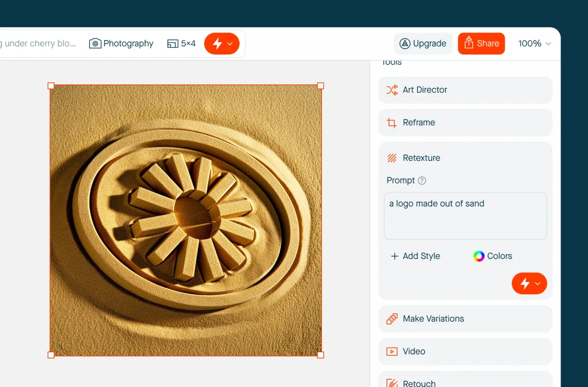
Task: Click the Retouch tool icon
Action: 392,383
